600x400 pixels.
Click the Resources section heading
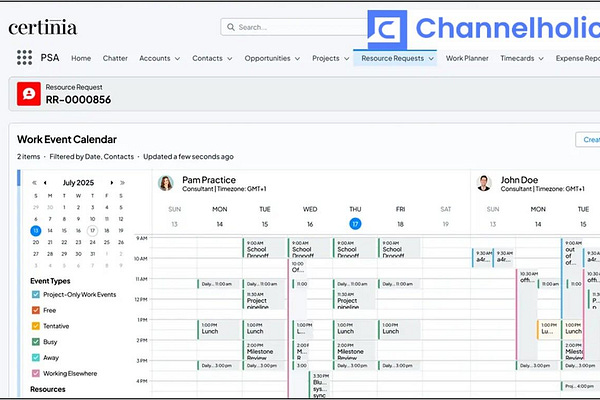coord(48,389)
